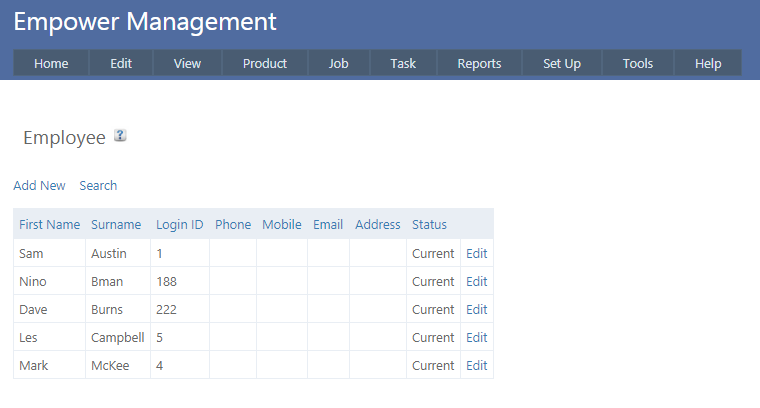Image resolution: width=760 pixels, height=408 pixels.
Task: Click the help icon beside Employee heading
Action: tap(120, 136)
